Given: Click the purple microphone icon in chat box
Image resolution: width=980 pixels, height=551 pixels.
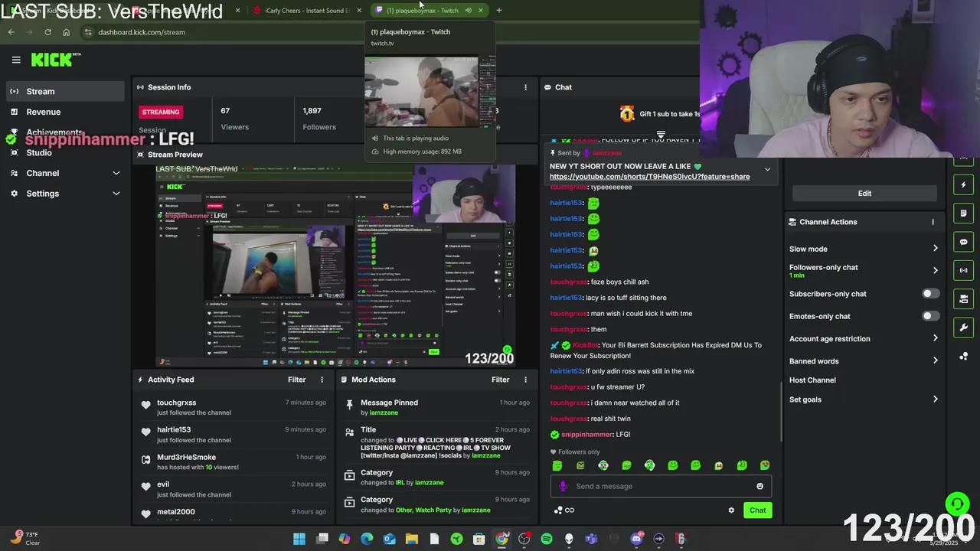Looking at the screenshot, I should tap(563, 486).
